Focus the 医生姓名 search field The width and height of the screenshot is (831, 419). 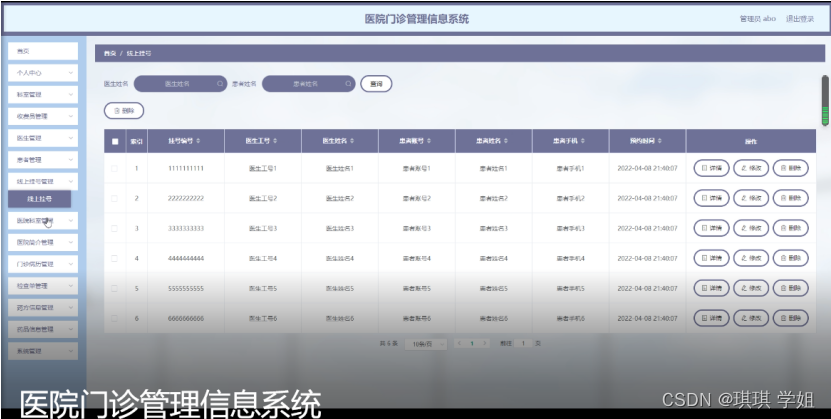180,84
